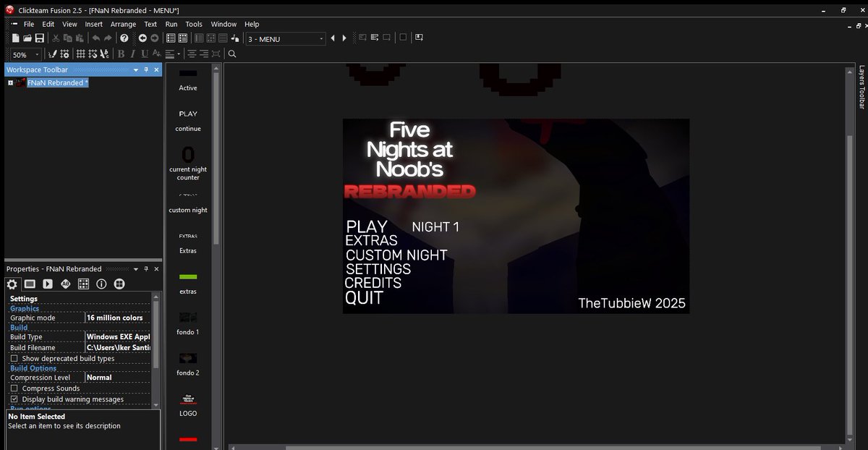Open Build Type value Windows EXE

point(117,336)
